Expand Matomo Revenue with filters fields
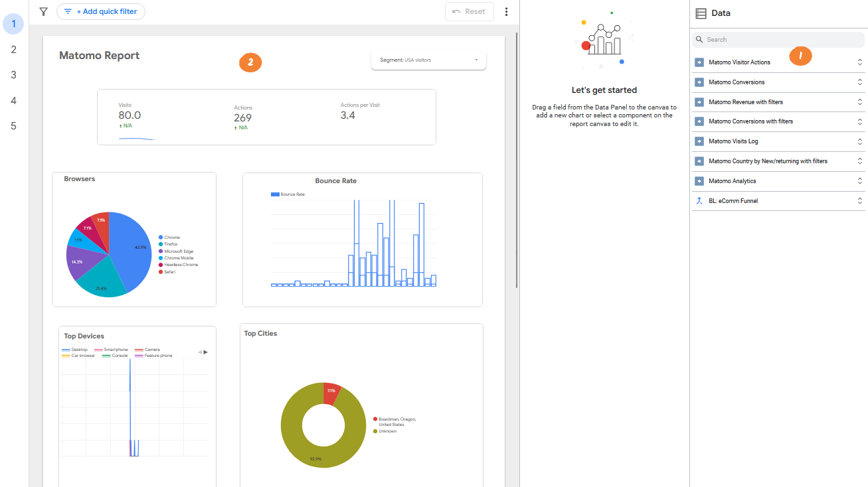Viewport: 868px width, 487px height. [x=859, y=102]
